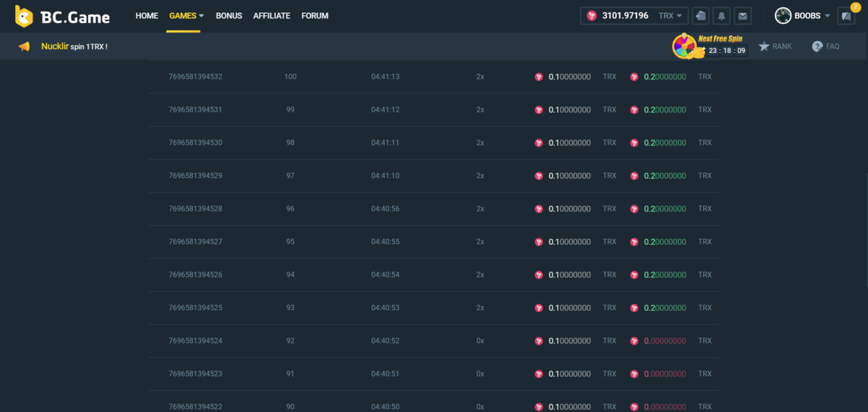Select bet row number 92
Viewport: 868px width, 412px height.
pos(290,341)
